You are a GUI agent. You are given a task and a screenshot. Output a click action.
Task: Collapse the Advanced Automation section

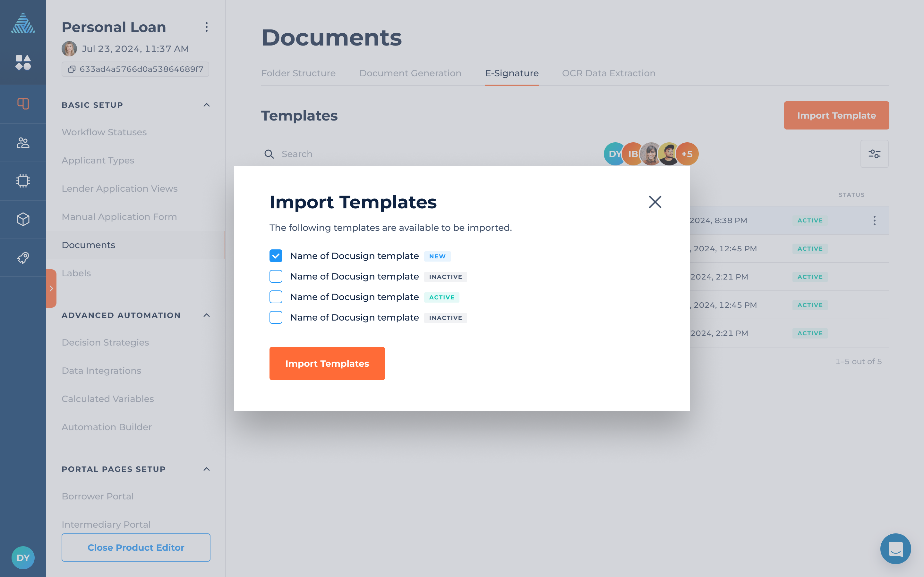coord(206,315)
